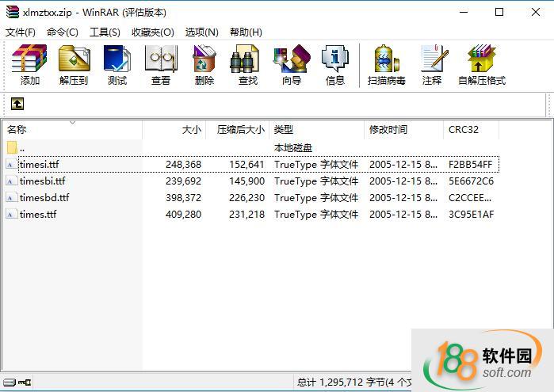Go up one level with arrow button
This screenshot has height=392, width=554.
17,104
